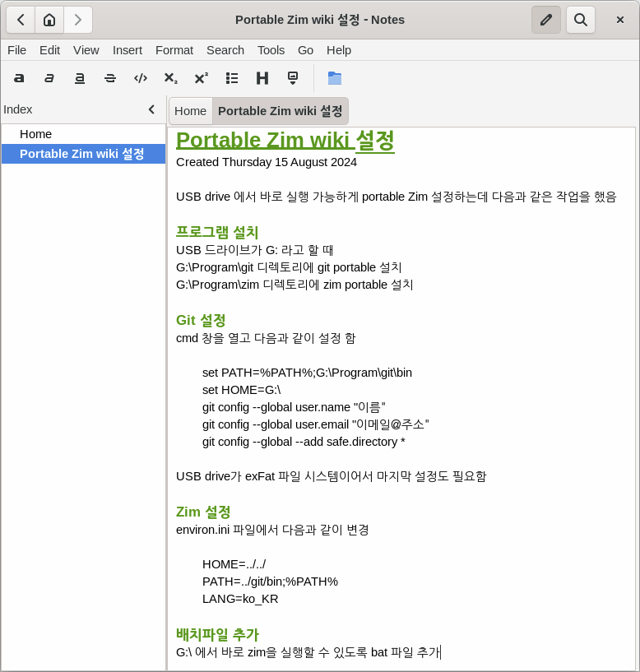Click the cmd 창을 열고 line
640x672 pixels.
tap(266, 338)
